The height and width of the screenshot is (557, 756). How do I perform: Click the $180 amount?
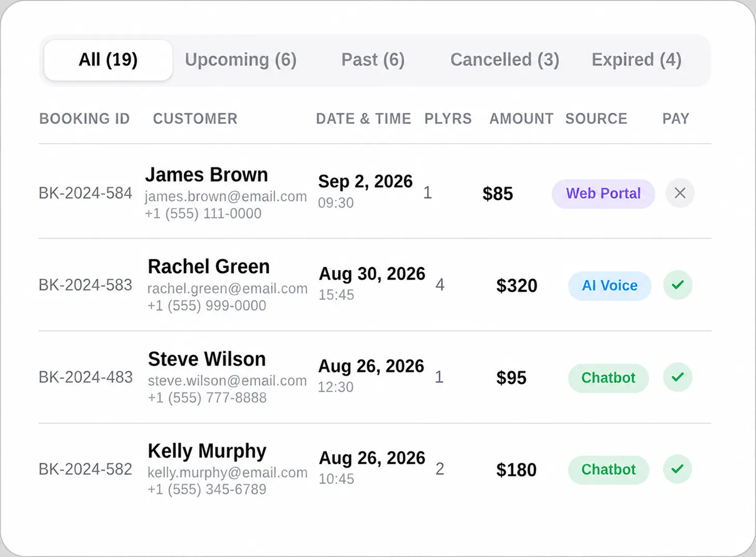tap(516, 470)
